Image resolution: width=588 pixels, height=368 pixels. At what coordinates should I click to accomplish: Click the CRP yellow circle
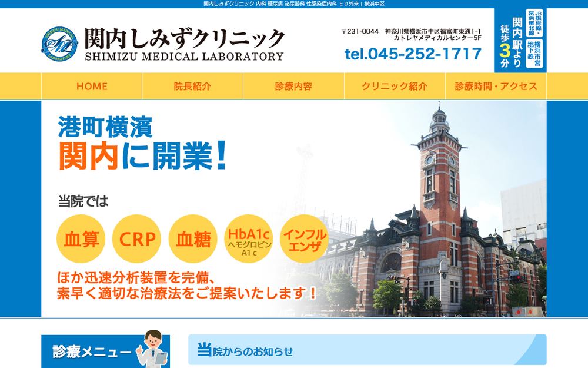(x=137, y=239)
